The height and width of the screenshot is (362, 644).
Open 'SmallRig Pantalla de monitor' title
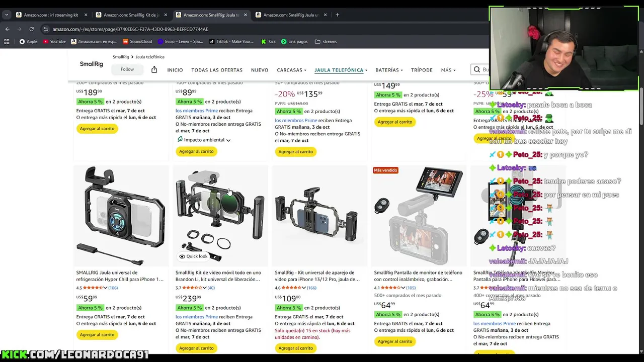pos(418,276)
